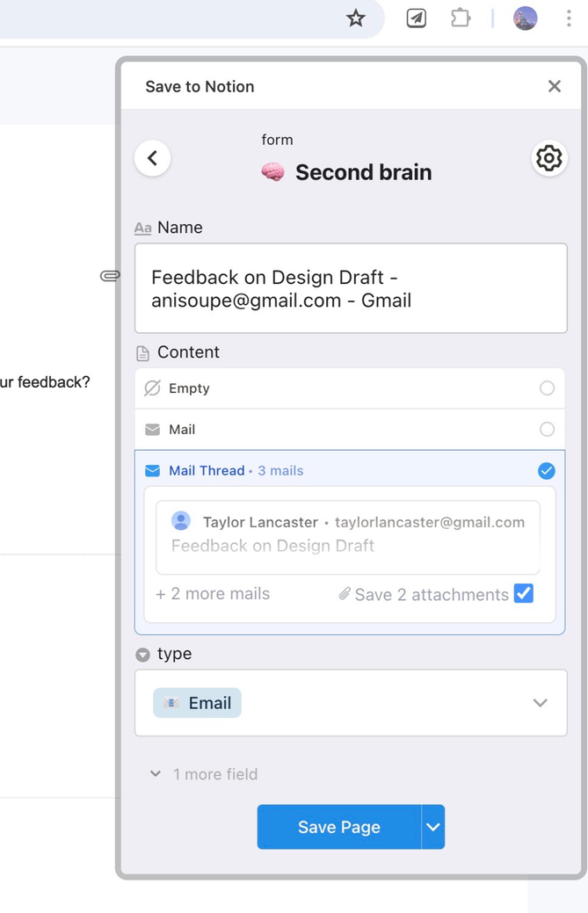Click the paperclip icon before Save 2 attachments
This screenshot has width=588, height=913.
click(x=344, y=594)
